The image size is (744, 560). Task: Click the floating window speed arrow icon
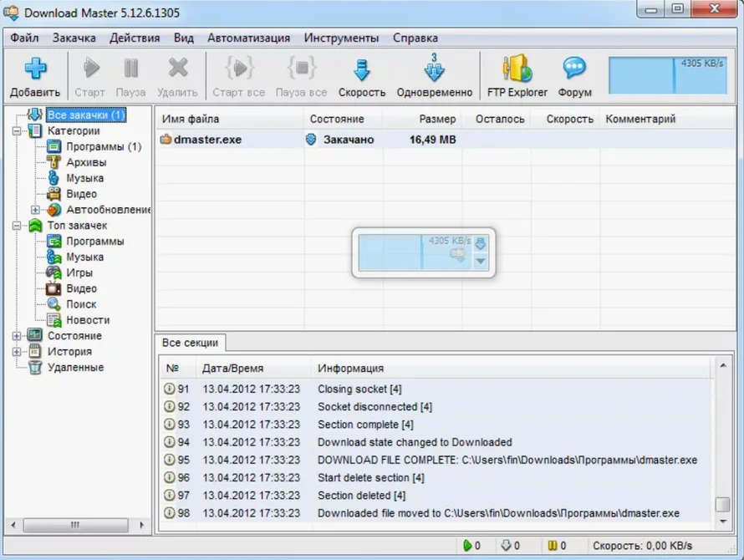point(480,243)
